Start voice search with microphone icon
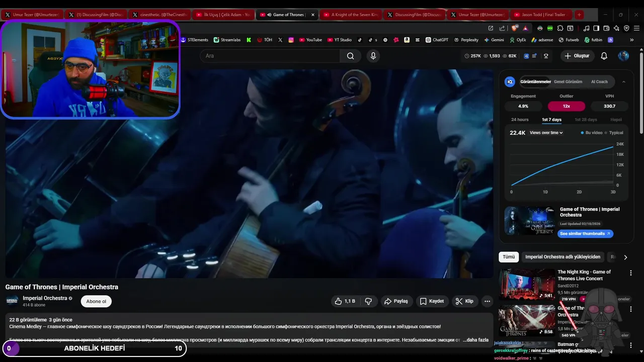Viewport: 644px width, 362px height. [373, 56]
